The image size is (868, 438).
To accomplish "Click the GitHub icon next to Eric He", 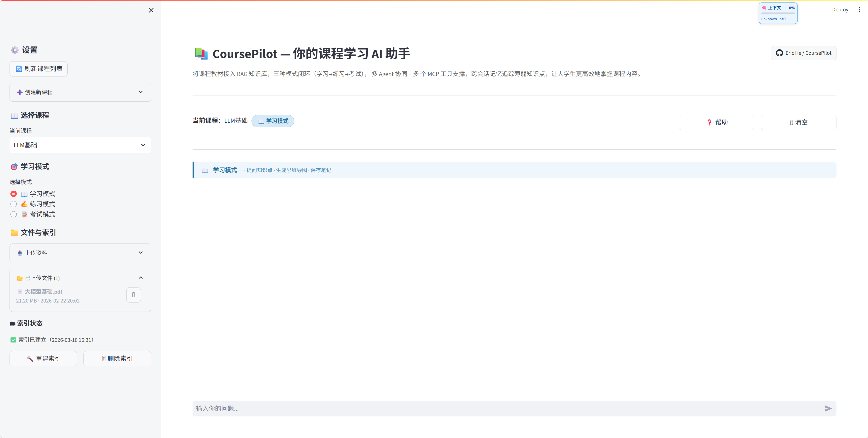I will pyautogui.click(x=779, y=53).
